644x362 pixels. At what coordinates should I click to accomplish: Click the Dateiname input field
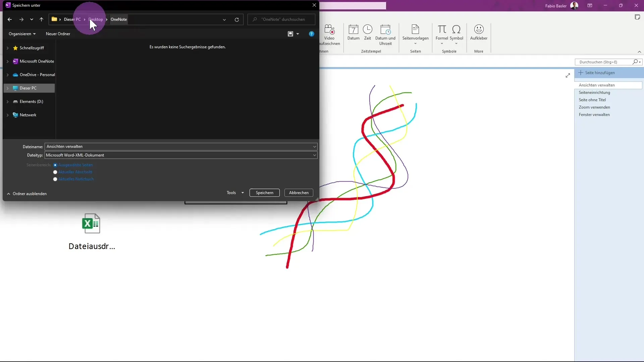[x=178, y=146]
